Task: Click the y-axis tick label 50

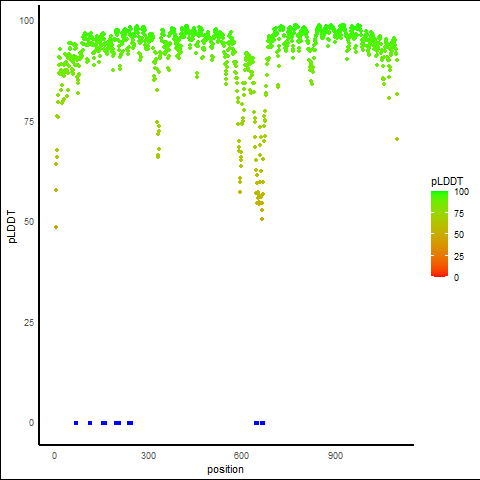Action: coord(29,222)
